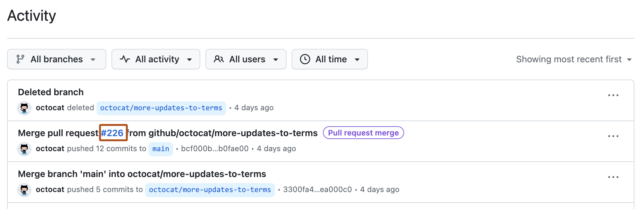Click the Pull request merge label
Image resolution: width=644 pixels, height=209 pixels.
(x=363, y=133)
